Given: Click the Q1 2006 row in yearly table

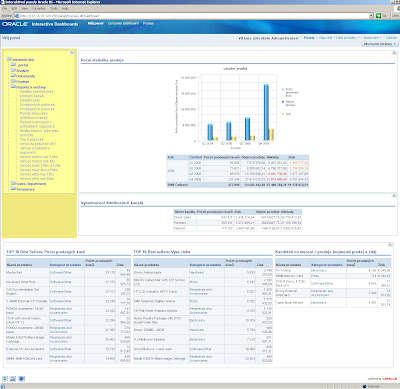Looking at the screenshot, I should (248, 163).
